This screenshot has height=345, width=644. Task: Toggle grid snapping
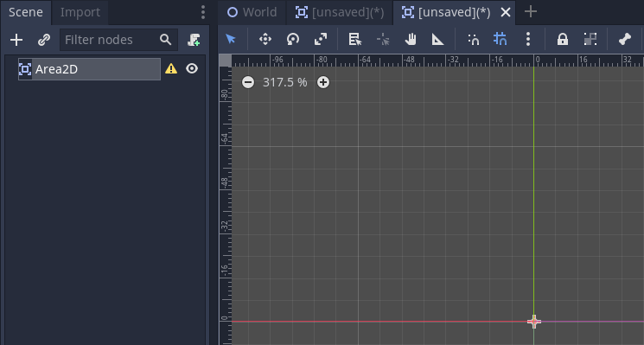(x=501, y=40)
